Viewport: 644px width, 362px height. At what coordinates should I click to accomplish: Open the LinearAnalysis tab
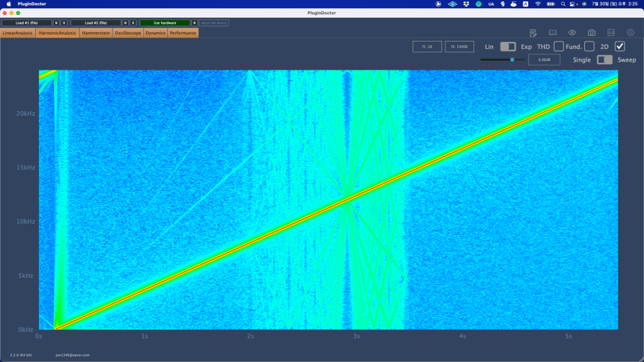pos(18,33)
